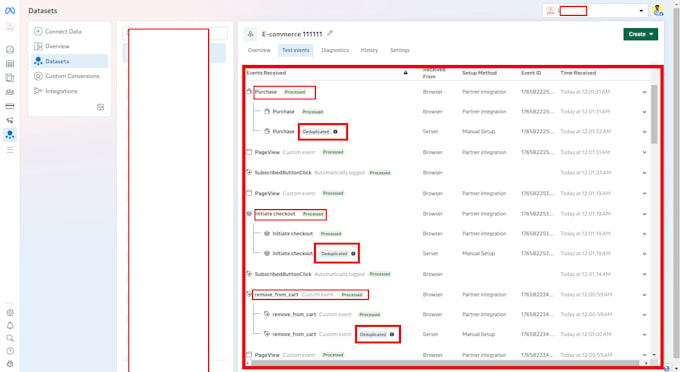Click the horizontal scrollbar under events table
Screen dimensions: 680x372
[x=445, y=362]
